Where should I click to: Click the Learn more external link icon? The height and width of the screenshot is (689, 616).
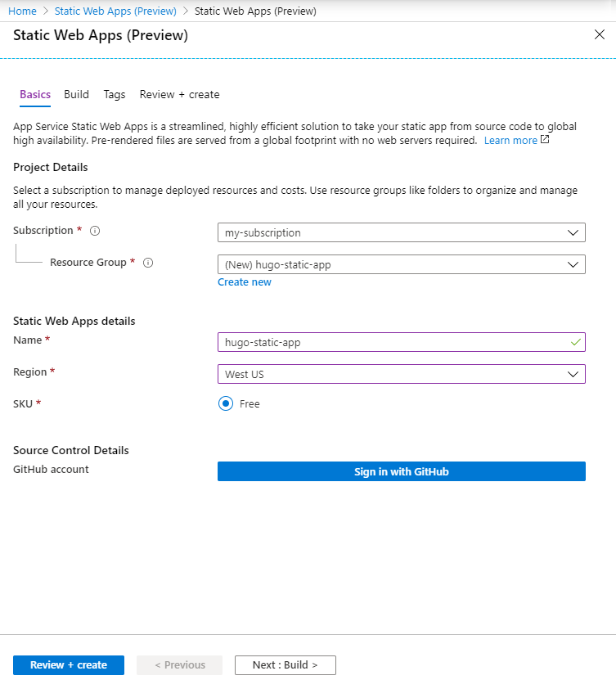545,140
